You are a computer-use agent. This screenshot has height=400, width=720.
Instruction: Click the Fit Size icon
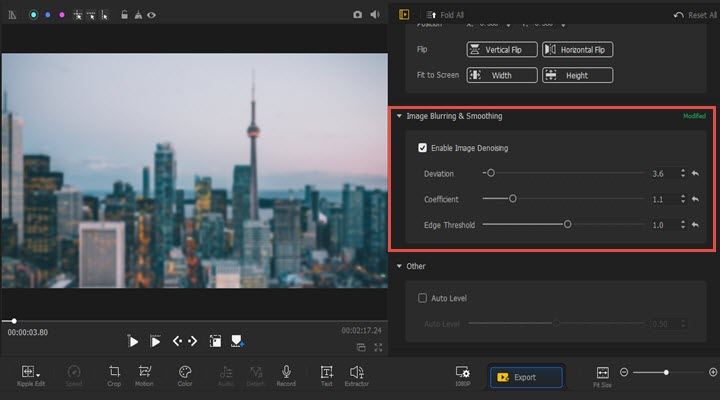click(x=602, y=372)
